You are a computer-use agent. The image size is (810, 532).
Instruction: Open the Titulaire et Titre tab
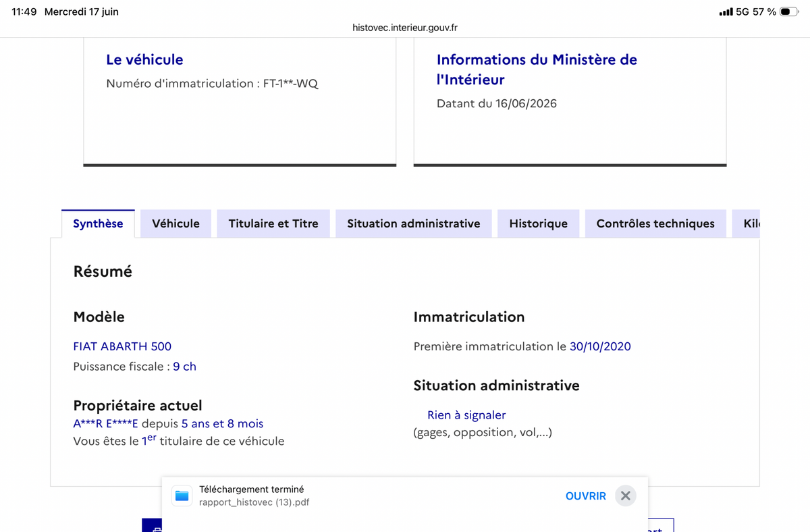(x=273, y=223)
